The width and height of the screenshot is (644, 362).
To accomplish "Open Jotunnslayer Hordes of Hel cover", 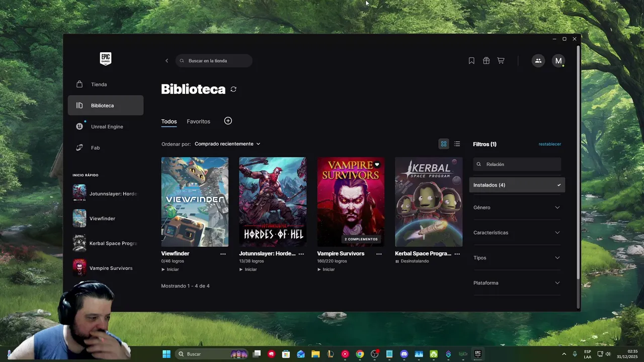I will point(273,202).
